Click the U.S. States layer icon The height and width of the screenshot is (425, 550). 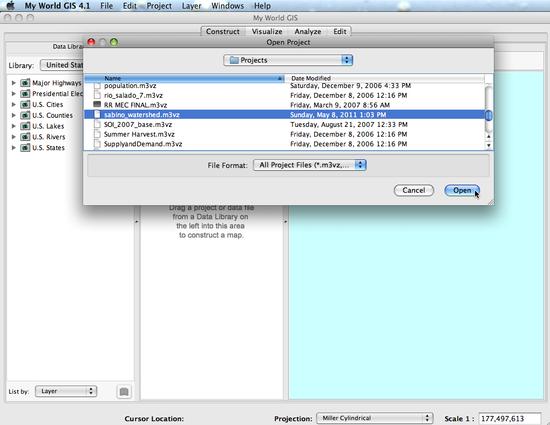click(25, 148)
